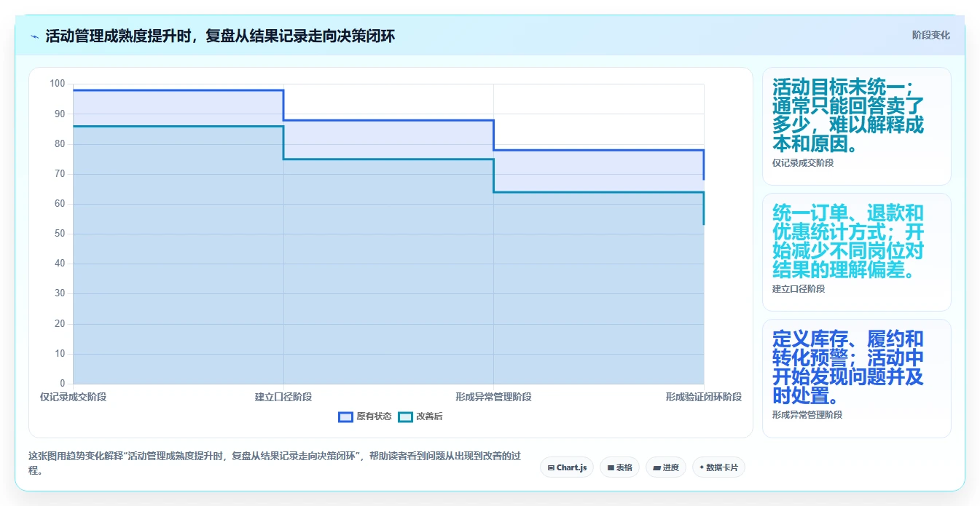Click the 建立口径阶段 caption in second card
980x506 pixels.
coord(799,289)
